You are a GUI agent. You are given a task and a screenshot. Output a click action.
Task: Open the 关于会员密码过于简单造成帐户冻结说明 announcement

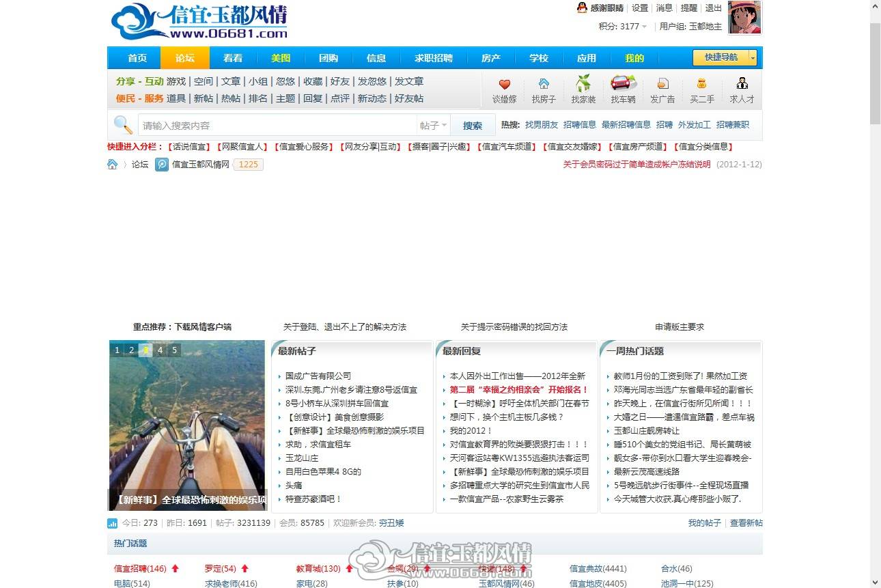click(x=637, y=165)
